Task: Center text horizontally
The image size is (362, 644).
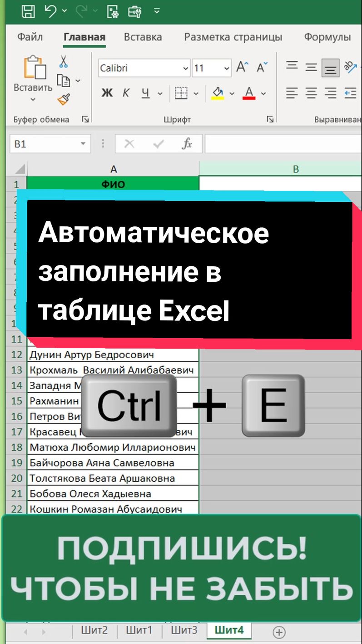Action: [x=311, y=94]
